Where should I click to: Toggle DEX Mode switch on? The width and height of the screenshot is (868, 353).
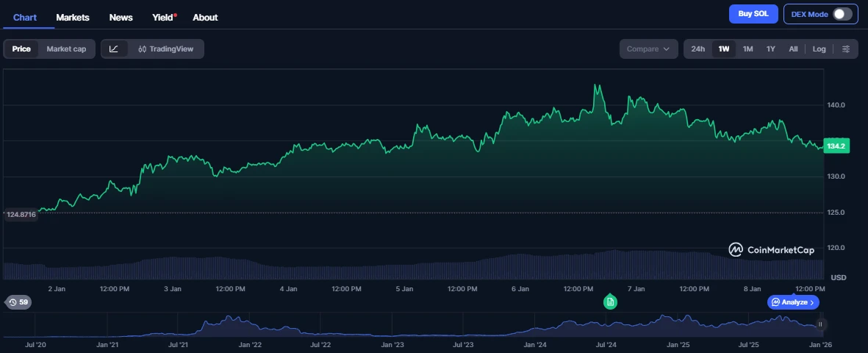(842, 14)
